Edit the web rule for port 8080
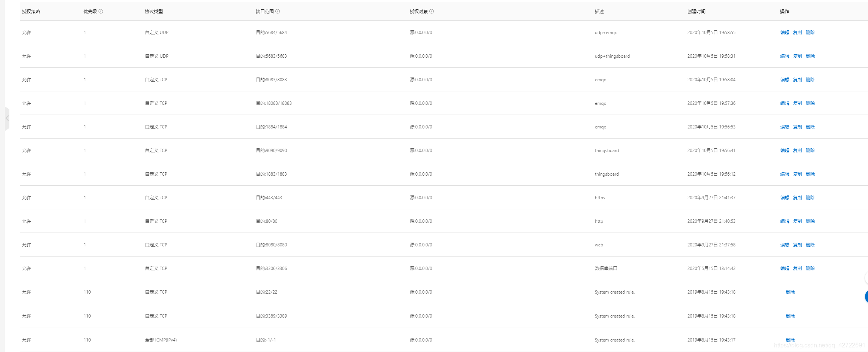 click(x=784, y=245)
